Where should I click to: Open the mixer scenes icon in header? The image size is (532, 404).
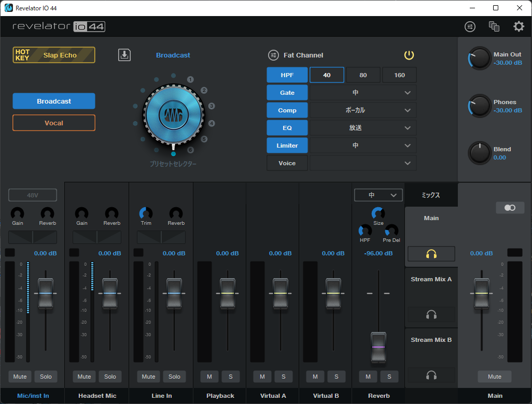(470, 26)
